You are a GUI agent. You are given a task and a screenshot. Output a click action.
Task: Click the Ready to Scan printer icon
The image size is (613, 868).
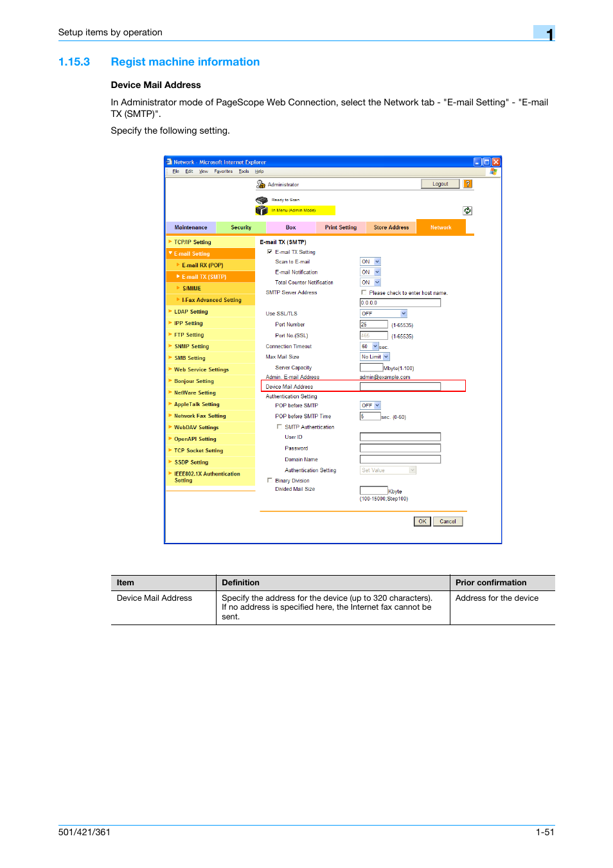point(262,200)
